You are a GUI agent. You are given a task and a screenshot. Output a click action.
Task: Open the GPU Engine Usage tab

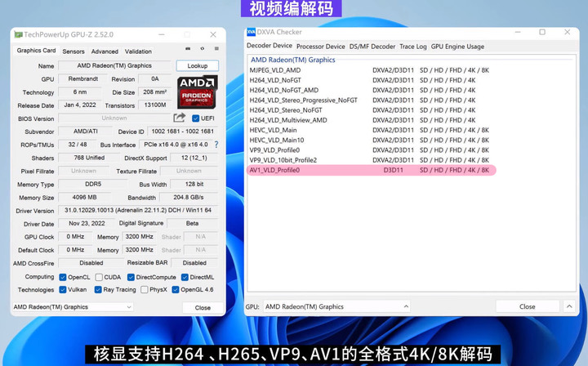(x=457, y=47)
